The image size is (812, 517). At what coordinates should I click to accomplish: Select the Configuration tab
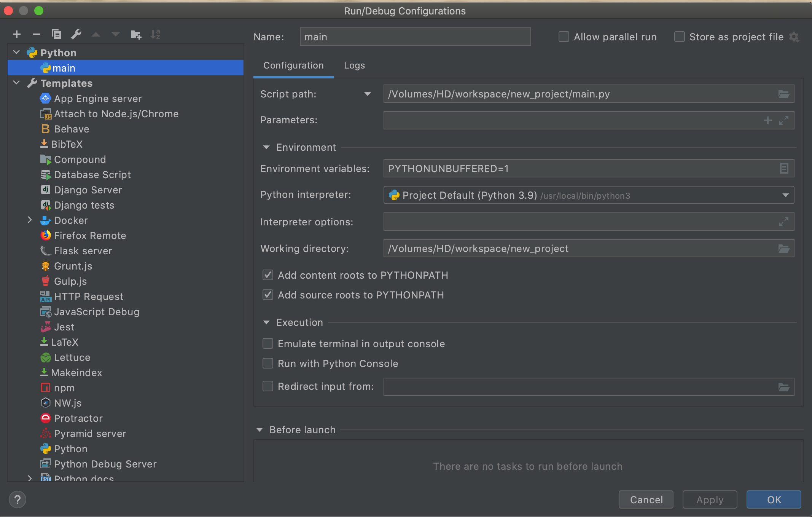(293, 65)
